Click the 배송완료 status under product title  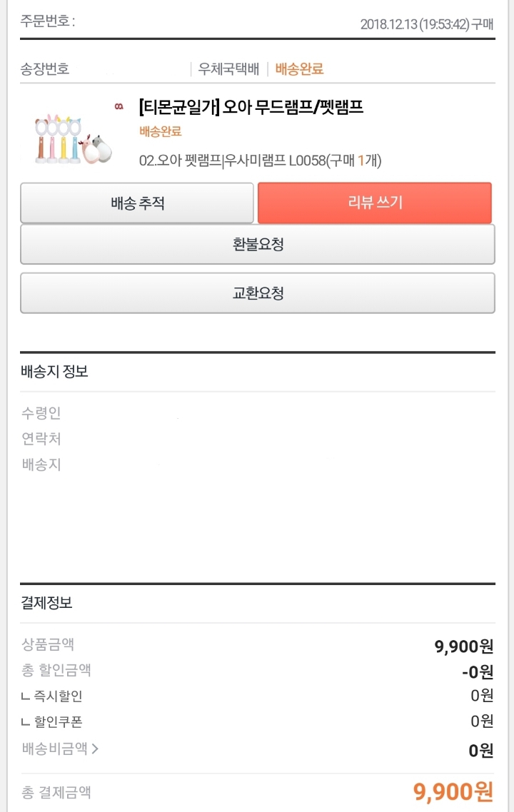click(161, 131)
